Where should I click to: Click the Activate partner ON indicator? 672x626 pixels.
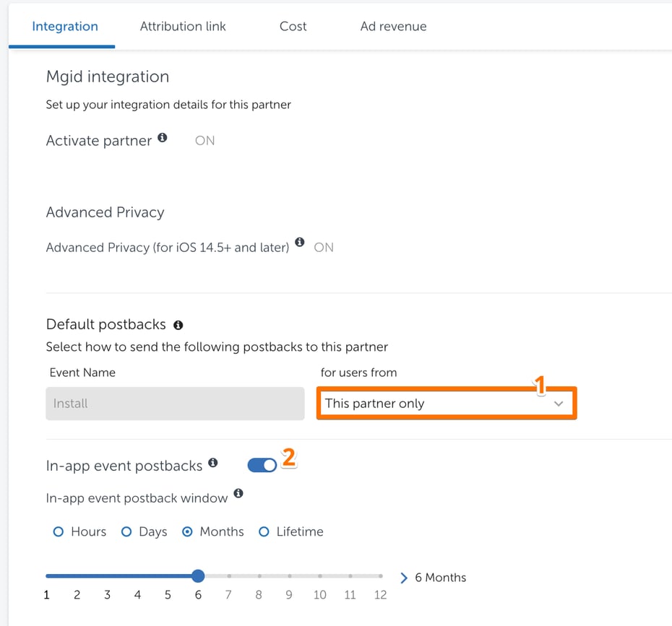click(204, 140)
